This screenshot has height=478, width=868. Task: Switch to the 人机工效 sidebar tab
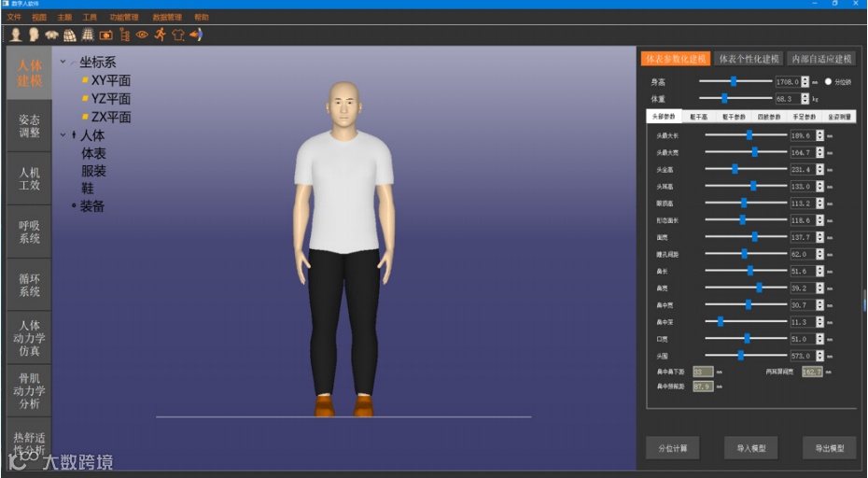click(x=29, y=179)
